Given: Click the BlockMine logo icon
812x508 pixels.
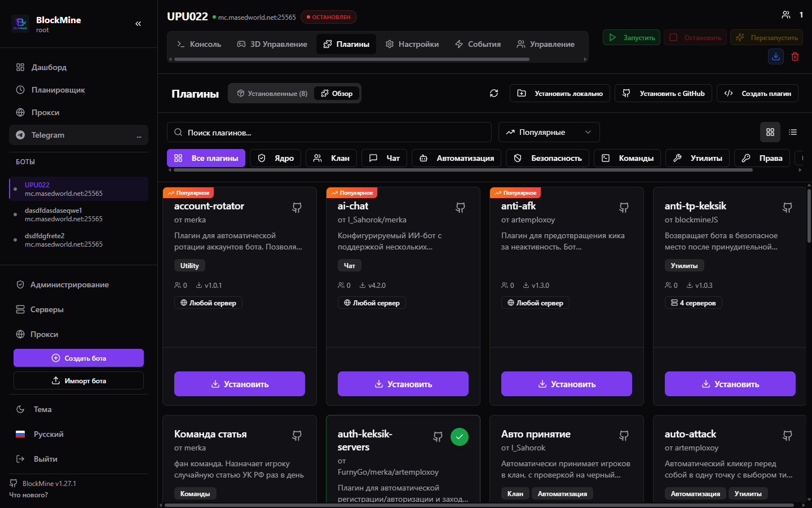Looking at the screenshot, I should [x=20, y=24].
